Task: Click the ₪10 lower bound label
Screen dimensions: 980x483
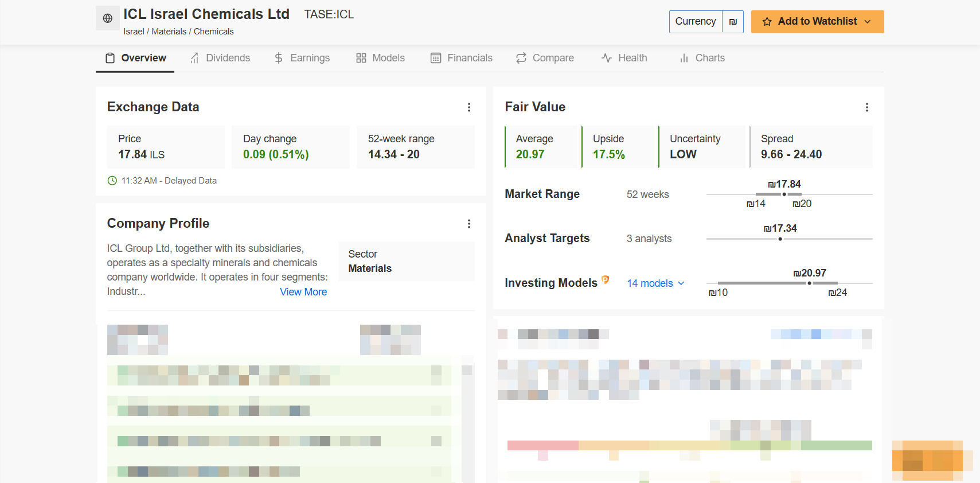Action: (718, 293)
